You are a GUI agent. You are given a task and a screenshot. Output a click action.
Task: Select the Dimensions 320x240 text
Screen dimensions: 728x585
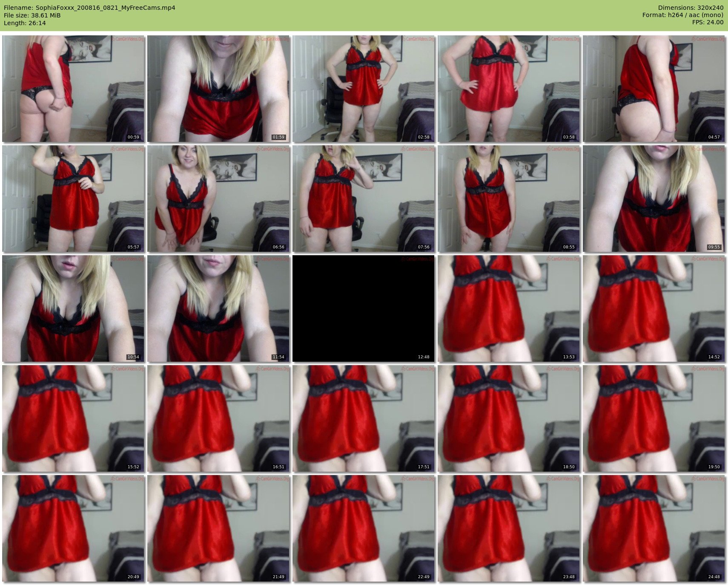point(691,8)
